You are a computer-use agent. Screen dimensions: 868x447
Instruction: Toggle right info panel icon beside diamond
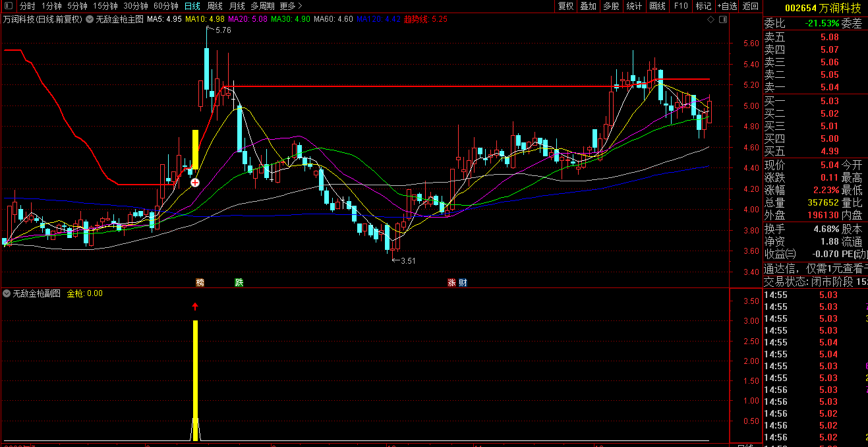(x=722, y=20)
